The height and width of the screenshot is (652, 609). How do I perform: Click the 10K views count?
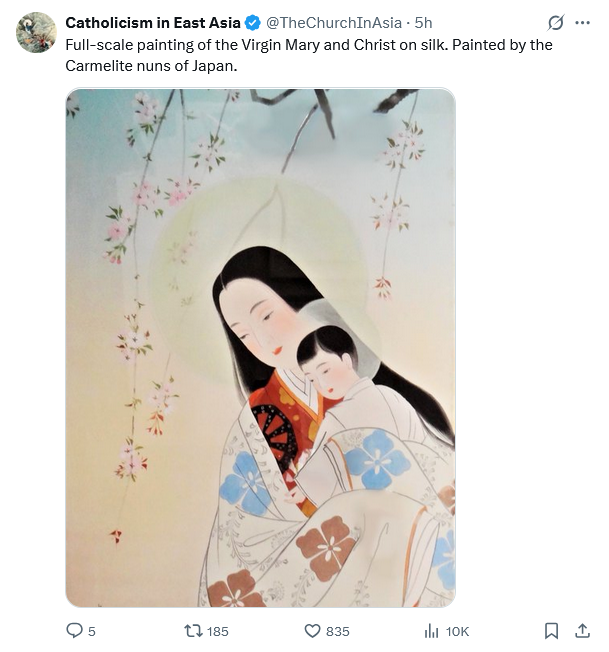(457, 631)
